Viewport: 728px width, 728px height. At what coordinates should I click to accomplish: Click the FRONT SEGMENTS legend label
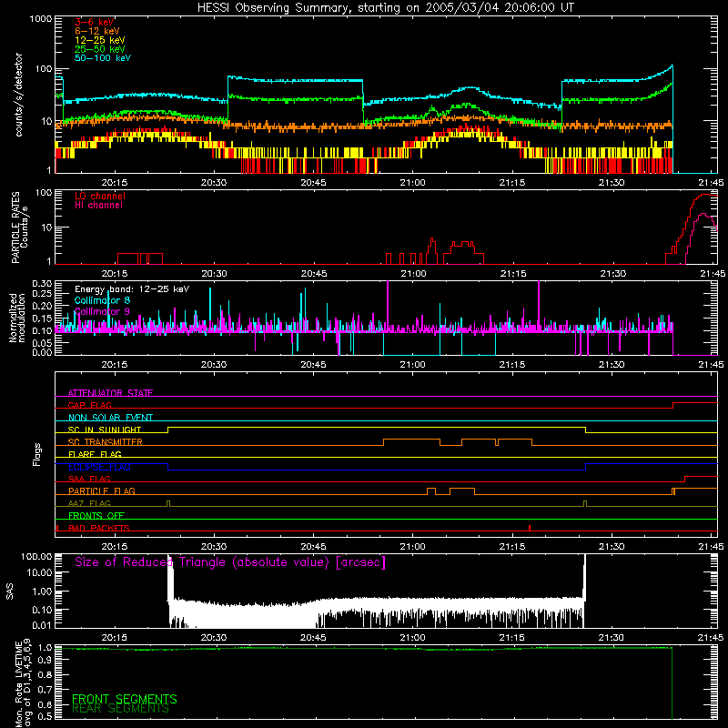coord(125,699)
